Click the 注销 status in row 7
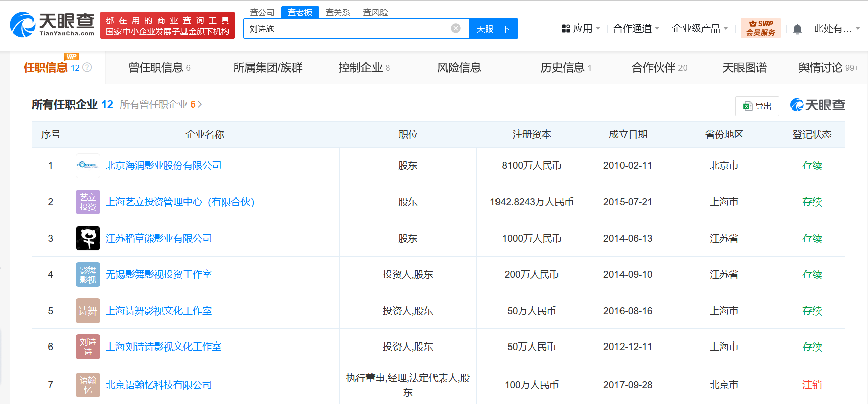This screenshot has height=404, width=868. (x=812, y=385)
